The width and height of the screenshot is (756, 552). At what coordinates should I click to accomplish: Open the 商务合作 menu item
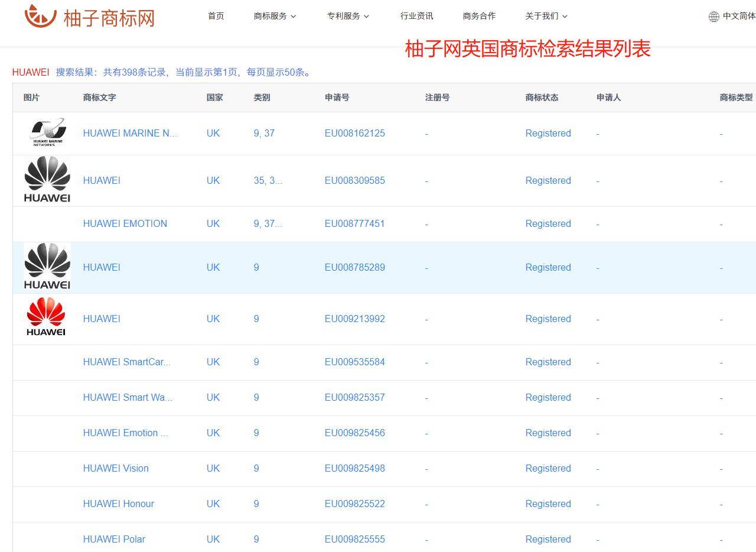click(480, 16)
